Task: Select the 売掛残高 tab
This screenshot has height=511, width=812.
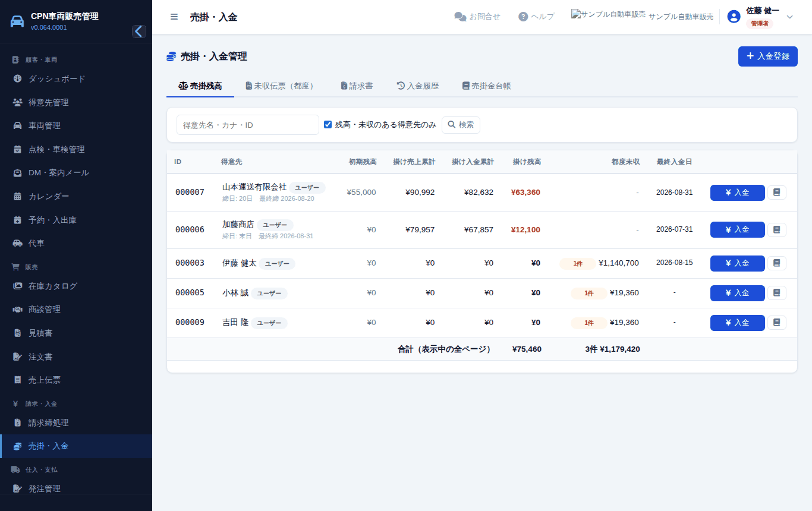Action: (x=200, y=86)
